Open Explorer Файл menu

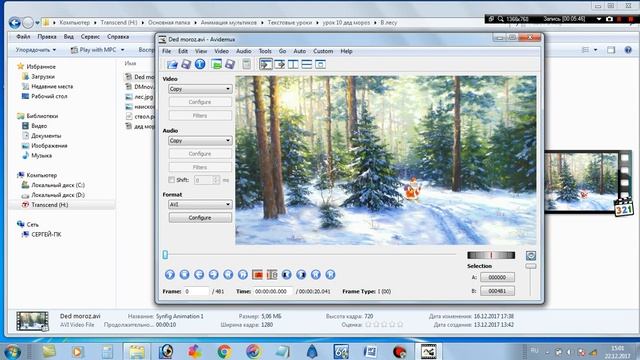click(23, 37)
